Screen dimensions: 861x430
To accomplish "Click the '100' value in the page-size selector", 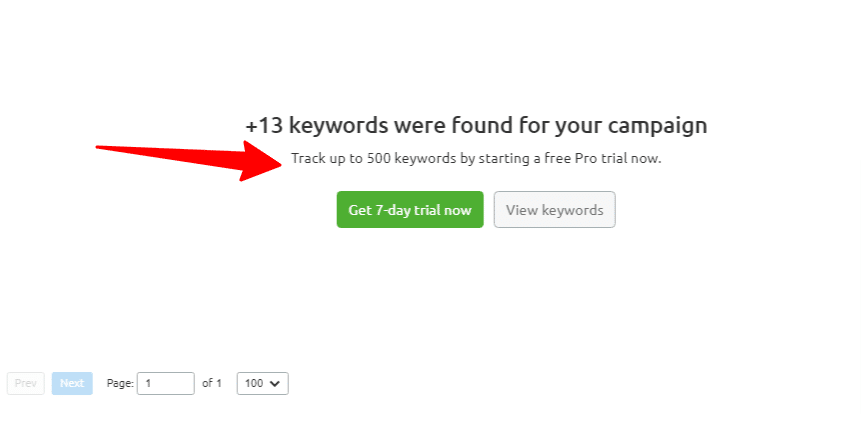I will click(x=254, y=383).
